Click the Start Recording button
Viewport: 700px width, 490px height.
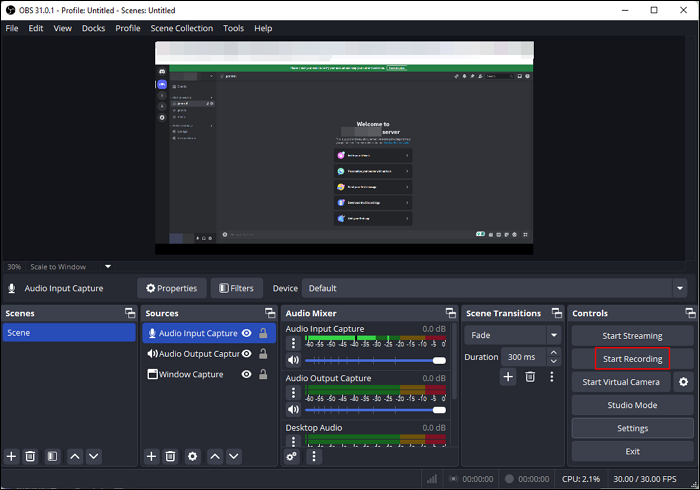[632, 359]
